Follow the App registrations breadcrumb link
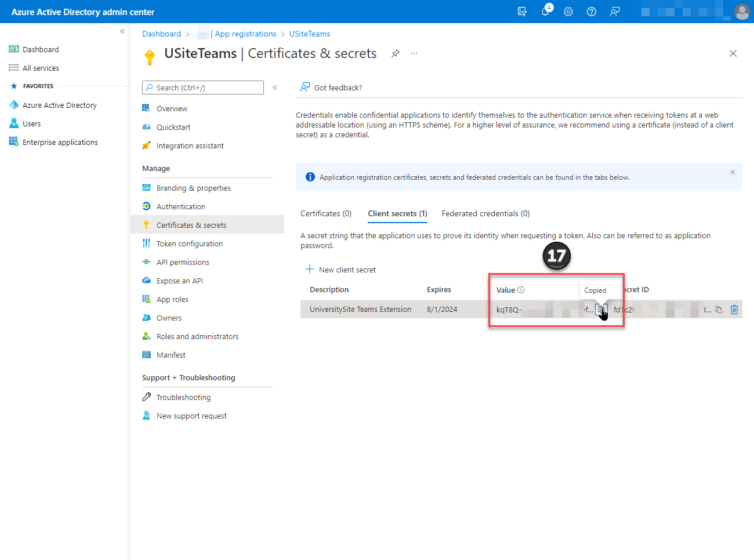 click(245, 34)
